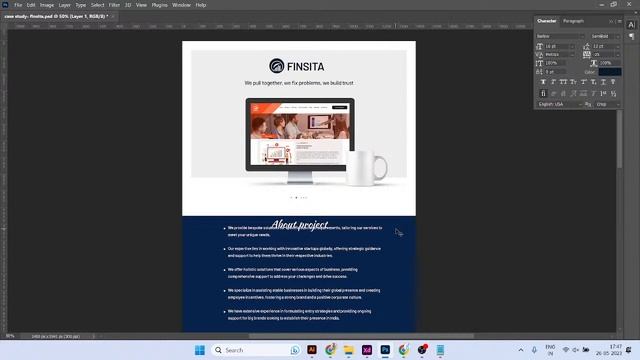The width and height of the screenshot is (640, 360).
Task: Toggle Standard Ligatures (fi) OpenType button
Action: pyautogui.click(x=543, y=93)
